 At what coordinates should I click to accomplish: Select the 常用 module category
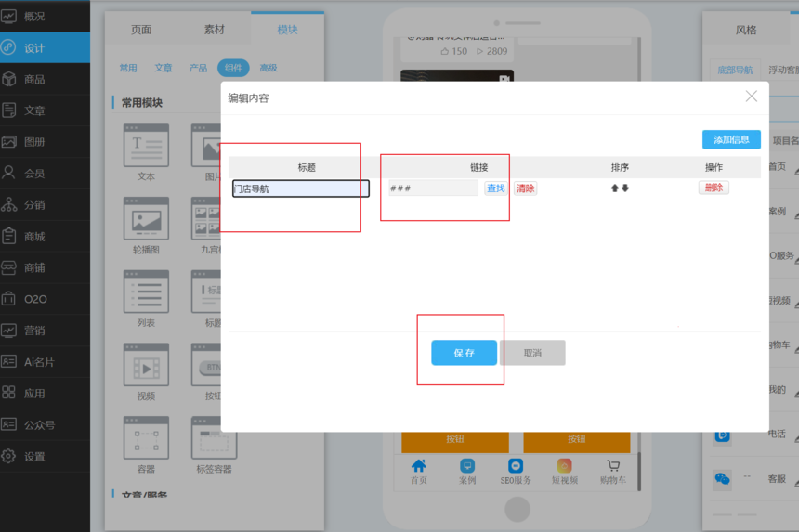pos(128,68)
